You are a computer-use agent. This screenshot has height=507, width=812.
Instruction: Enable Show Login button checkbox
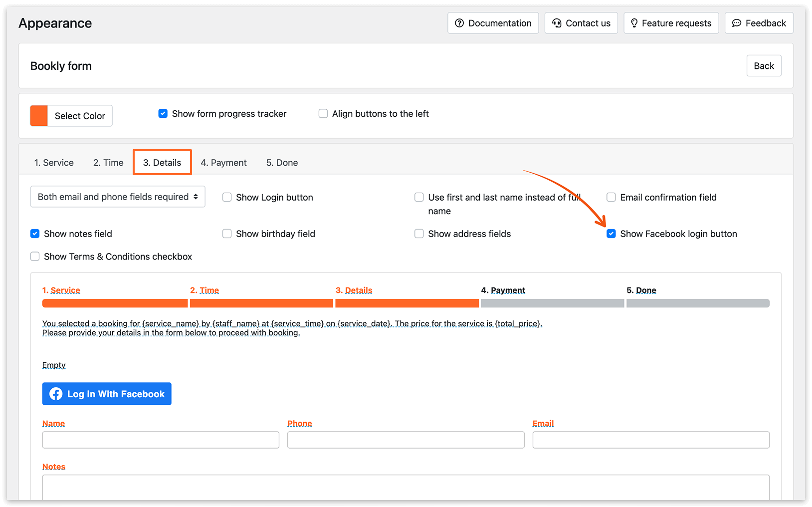[x=227, y=197]
